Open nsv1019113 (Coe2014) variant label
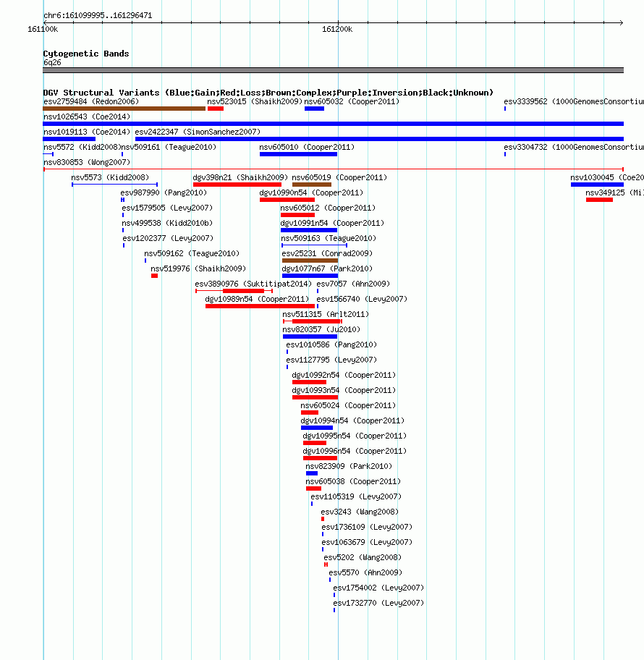 [87, 132]
